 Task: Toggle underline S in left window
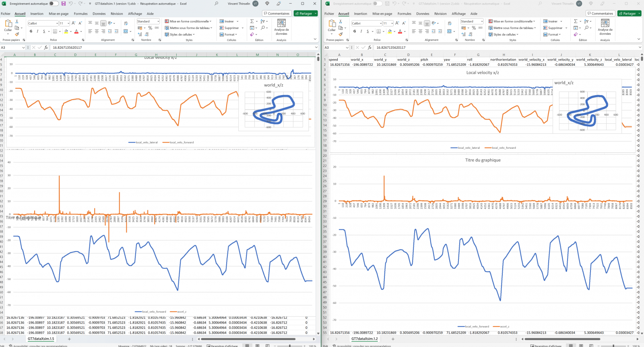44,31
